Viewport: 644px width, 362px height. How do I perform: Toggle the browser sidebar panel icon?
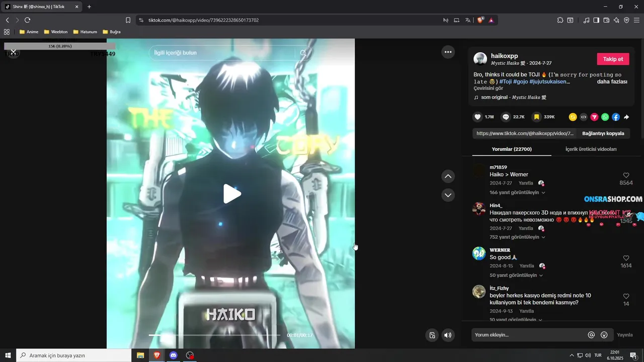(x=596, y=20)
